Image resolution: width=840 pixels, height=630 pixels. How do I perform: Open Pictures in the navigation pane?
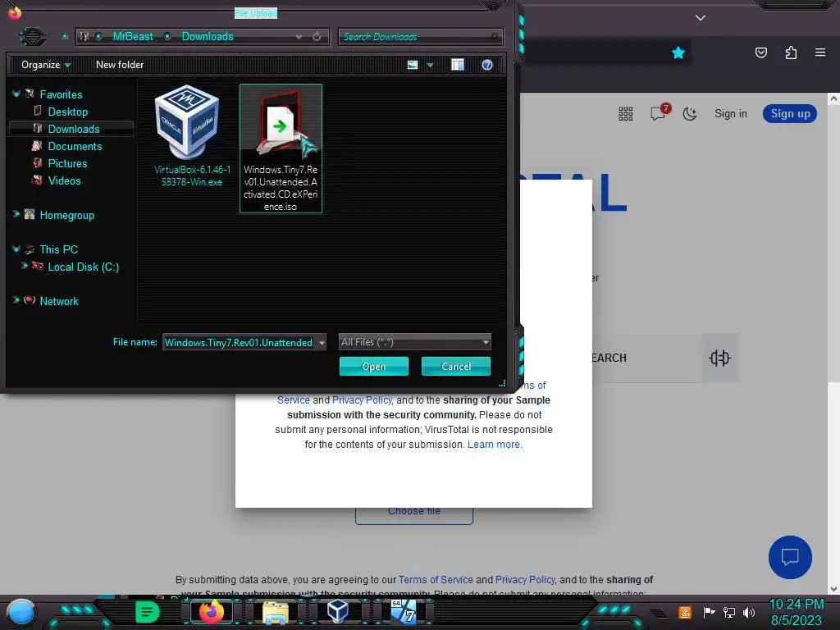click(x=67, y=163)
